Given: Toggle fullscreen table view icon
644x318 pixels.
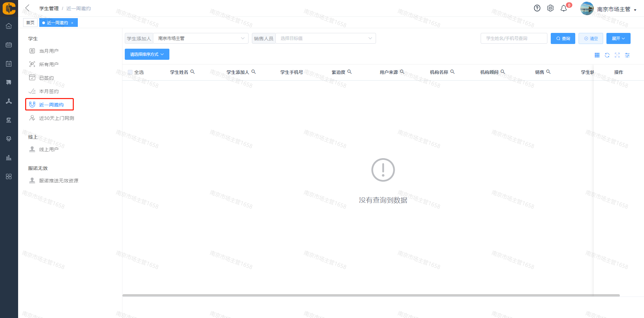Looking at the screenshot, I should [617, 55].
